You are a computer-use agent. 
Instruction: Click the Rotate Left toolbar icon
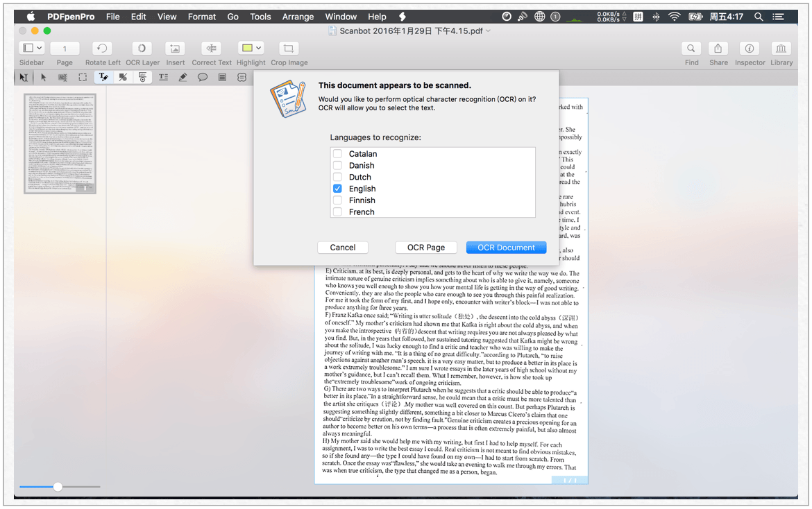(x=102, y=48)
